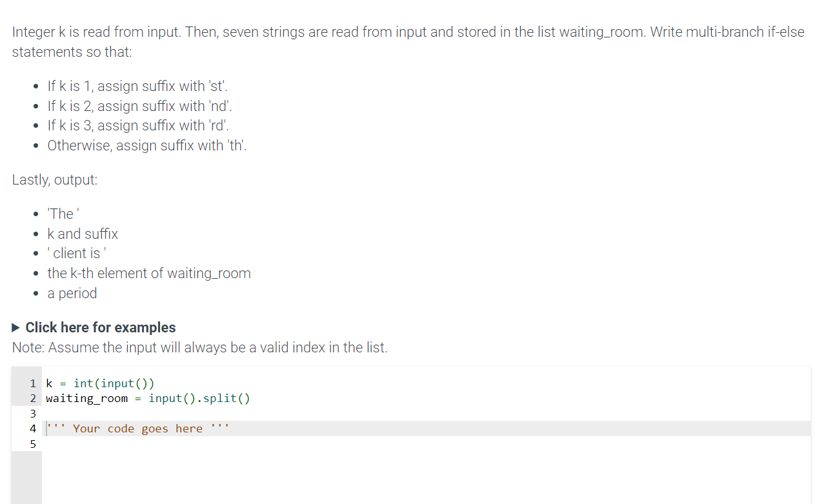Click the bullet 'the k-th element of waiting_room'
The width and height of the screenshot is (817, 504).
pyautogui.click(x=148, y=273)
